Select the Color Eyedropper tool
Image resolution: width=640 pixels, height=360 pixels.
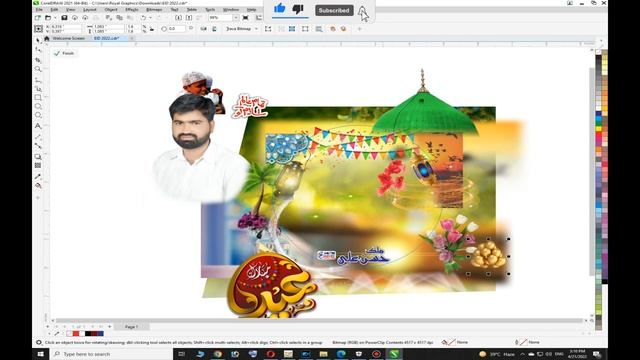tap(38, 176)
